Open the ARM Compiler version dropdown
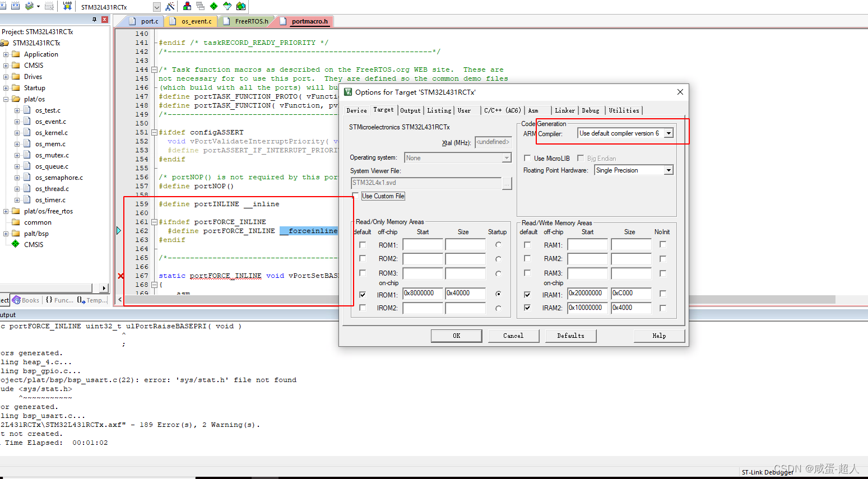This screenshot has height=479, width=868. coord(669,133)
